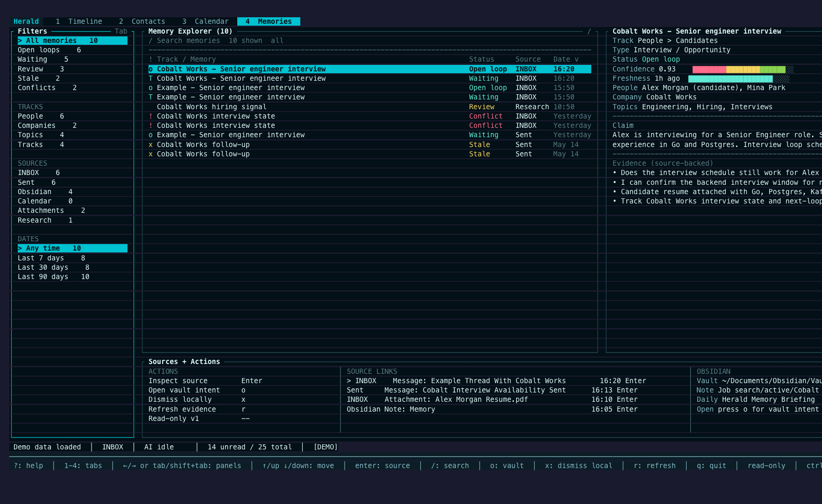Show Conflicts filter
Screen dimensions: 822x504
coord(47,88)
